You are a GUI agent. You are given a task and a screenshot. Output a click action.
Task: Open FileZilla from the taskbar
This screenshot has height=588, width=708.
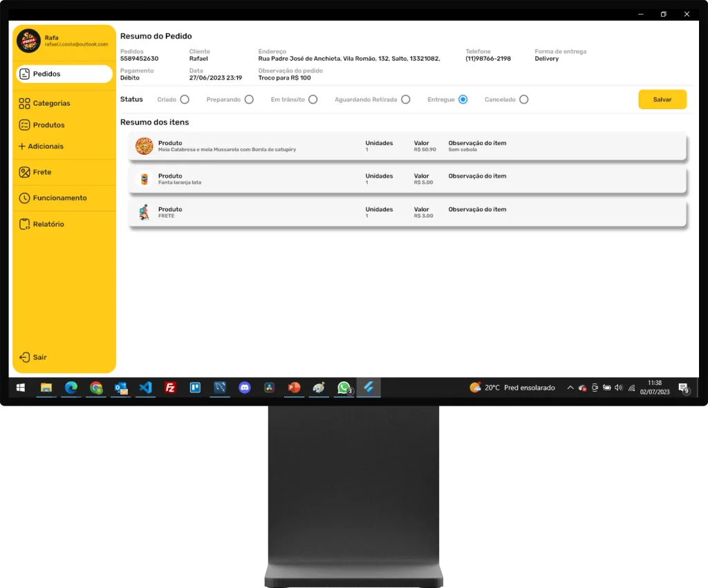coord(170,388)
